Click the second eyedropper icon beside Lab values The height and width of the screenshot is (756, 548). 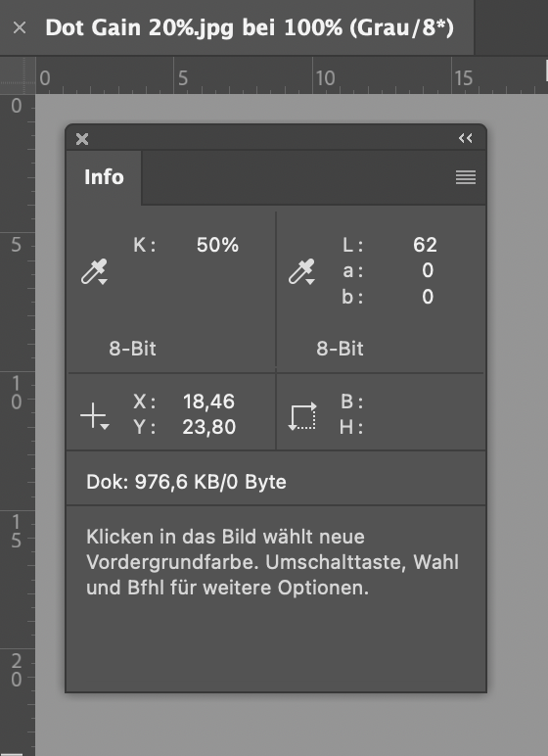[x=301, y=272]
